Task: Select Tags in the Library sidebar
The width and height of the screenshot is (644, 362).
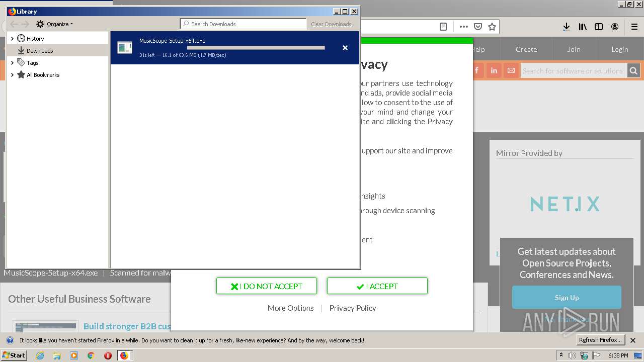Action: 33,63
